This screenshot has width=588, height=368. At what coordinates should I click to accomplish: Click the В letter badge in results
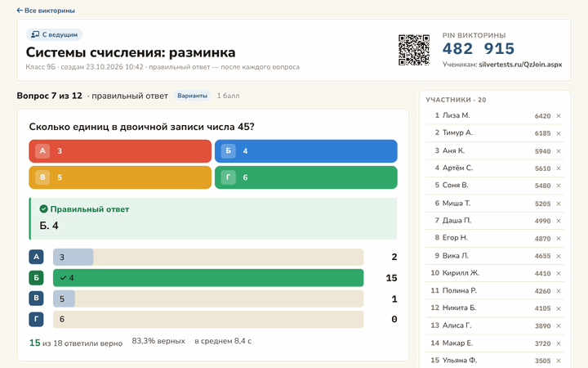(x=37, y=298)
